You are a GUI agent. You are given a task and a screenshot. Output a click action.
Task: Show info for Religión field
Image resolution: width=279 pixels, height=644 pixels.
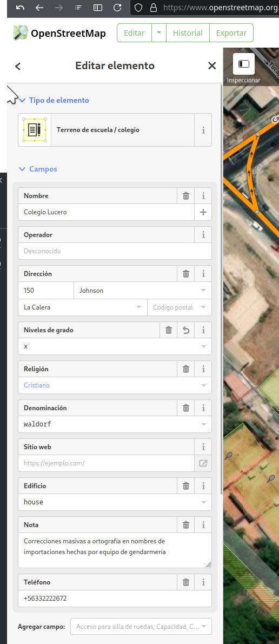coord(203,369)
